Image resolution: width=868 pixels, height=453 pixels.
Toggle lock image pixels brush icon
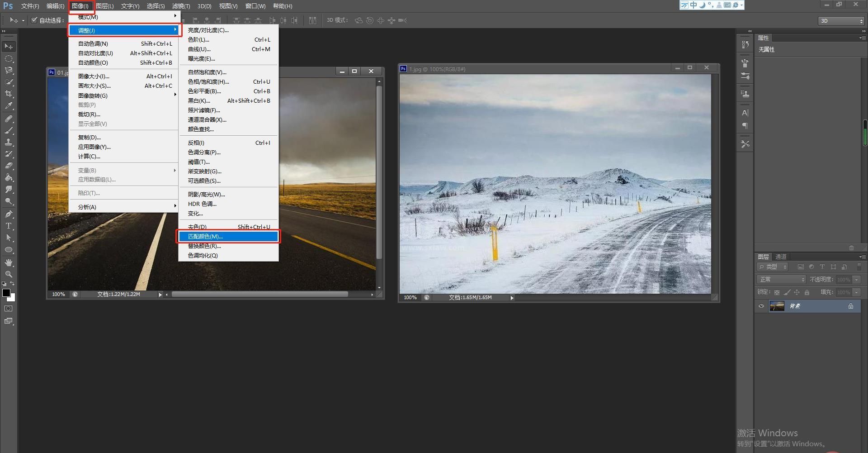coord(787,292)
